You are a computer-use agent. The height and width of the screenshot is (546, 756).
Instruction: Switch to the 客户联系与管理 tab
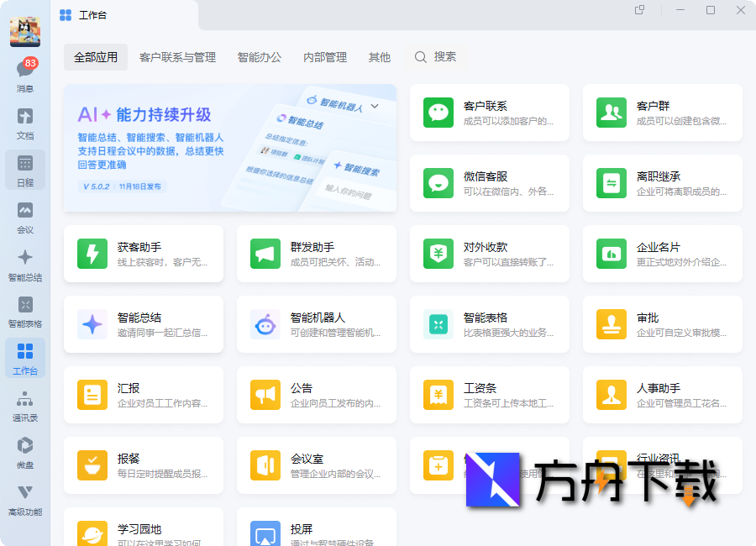177,57
